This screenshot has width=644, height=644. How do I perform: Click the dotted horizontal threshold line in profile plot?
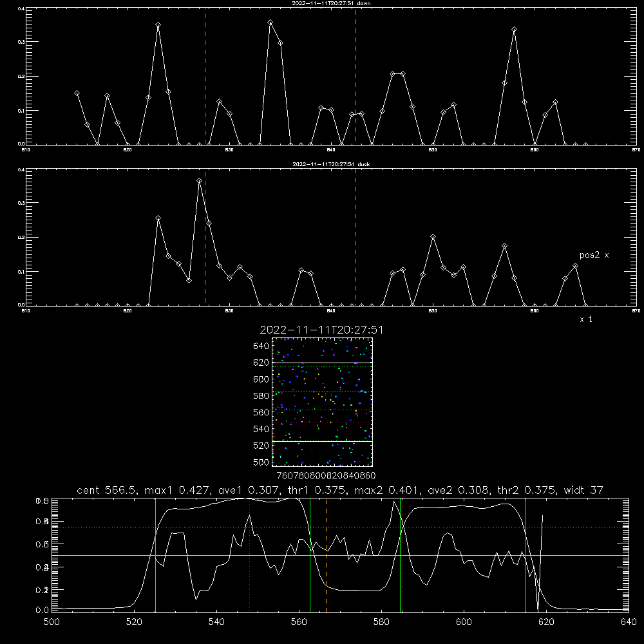[x=340, y=527]
